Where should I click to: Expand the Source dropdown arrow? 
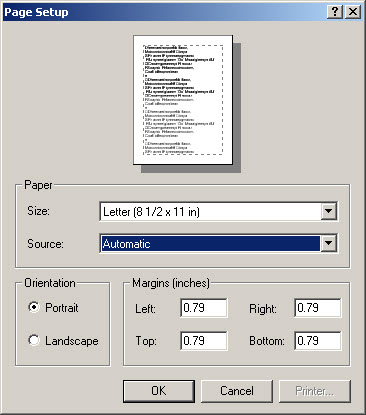328,243
